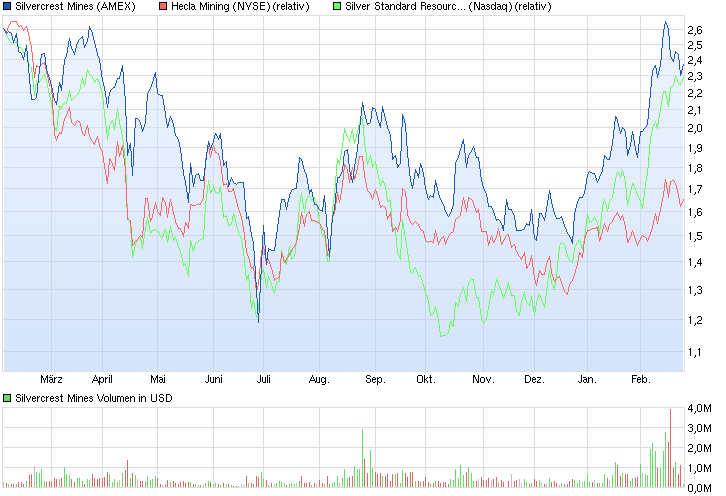Click the 1,2 price axis value
This screenshot has width=726, height=496.
tap(695, 320)
